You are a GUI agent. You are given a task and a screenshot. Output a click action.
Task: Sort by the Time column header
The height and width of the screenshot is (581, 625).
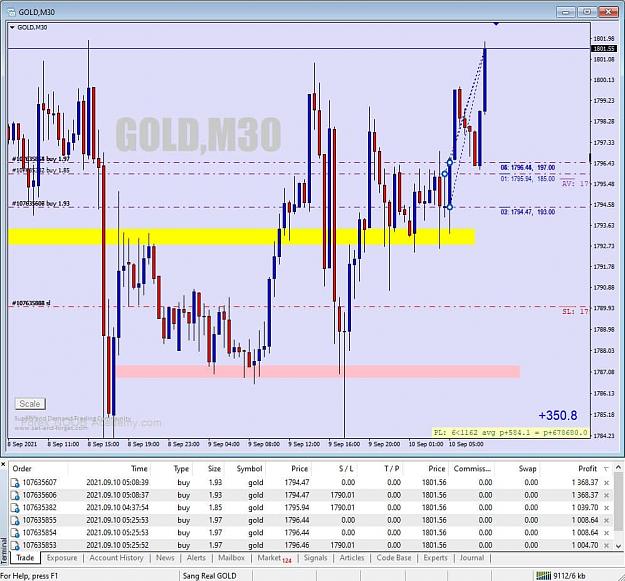tap(140, 469)
